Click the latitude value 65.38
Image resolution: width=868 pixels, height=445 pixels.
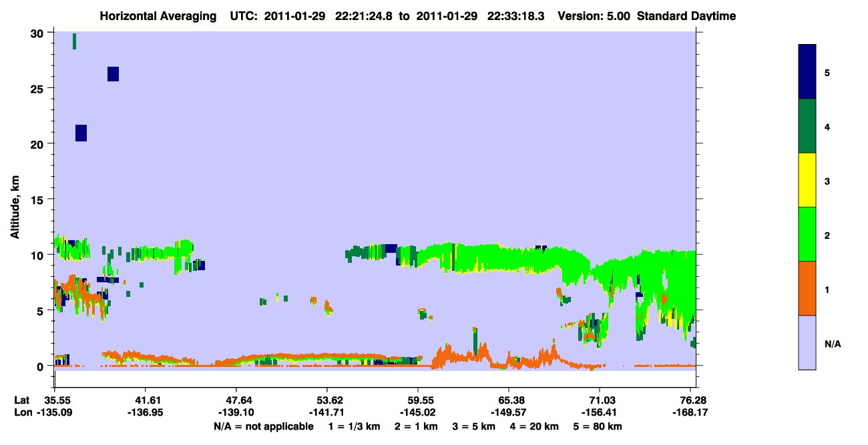coord(509,400)
